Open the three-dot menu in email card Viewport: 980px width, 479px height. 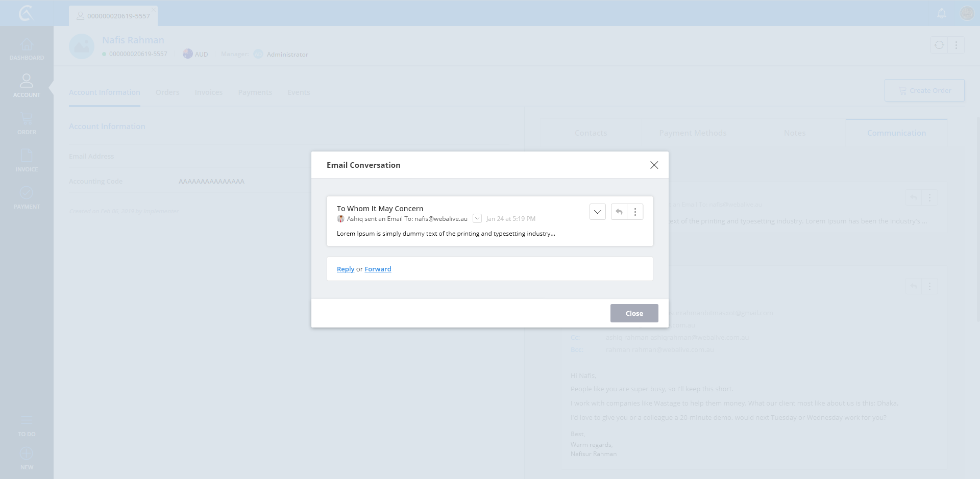(635, 212)
